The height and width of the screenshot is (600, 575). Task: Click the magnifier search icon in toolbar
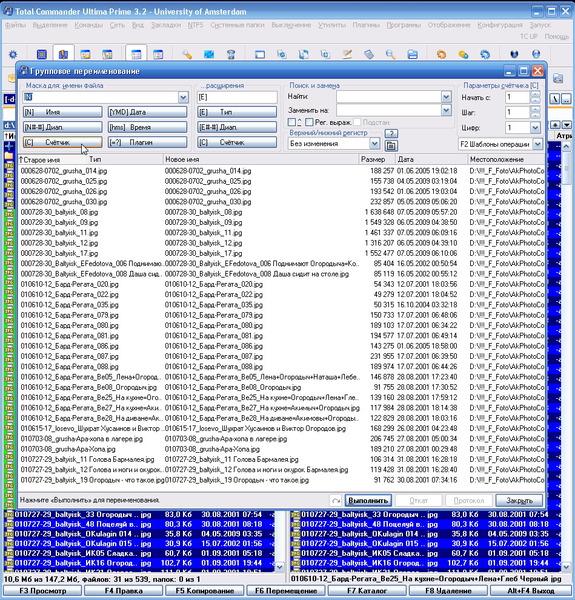coord(391,54)
